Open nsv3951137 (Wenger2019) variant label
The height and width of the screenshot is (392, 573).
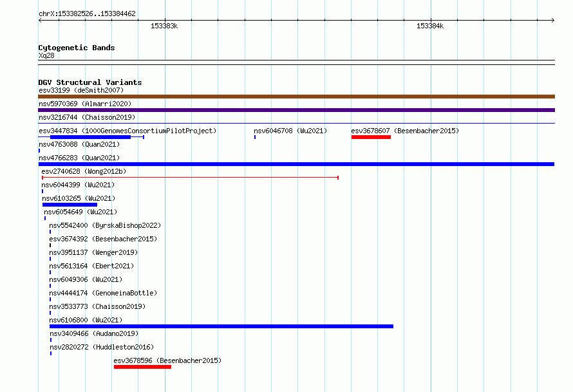93,252
